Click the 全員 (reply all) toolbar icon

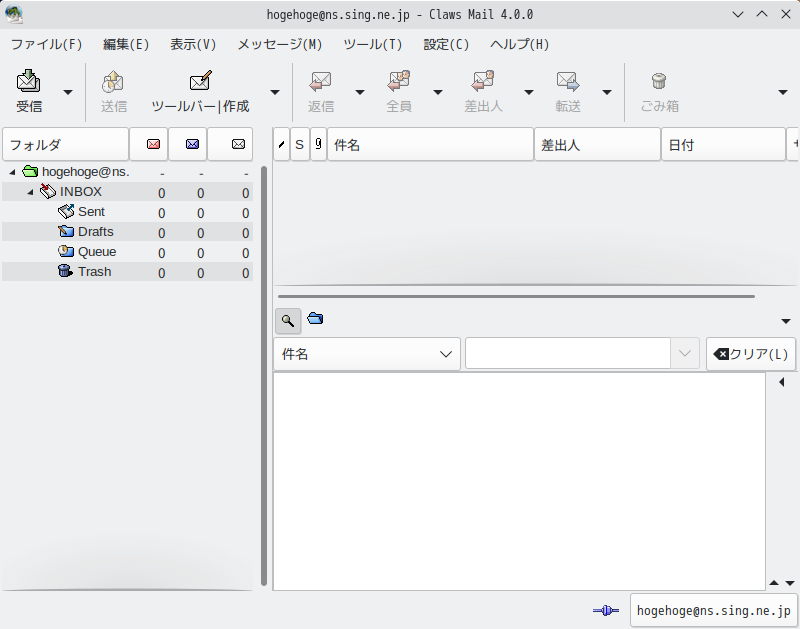398,81
